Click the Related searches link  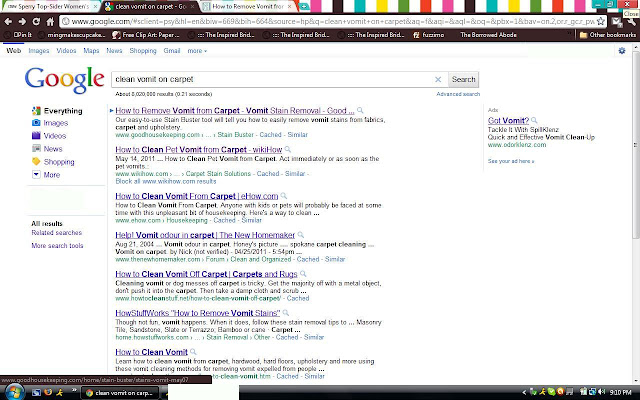(x=57, y=233)
